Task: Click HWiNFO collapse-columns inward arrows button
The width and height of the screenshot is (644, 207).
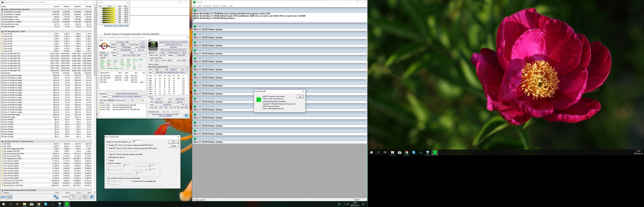Action: 9,197
